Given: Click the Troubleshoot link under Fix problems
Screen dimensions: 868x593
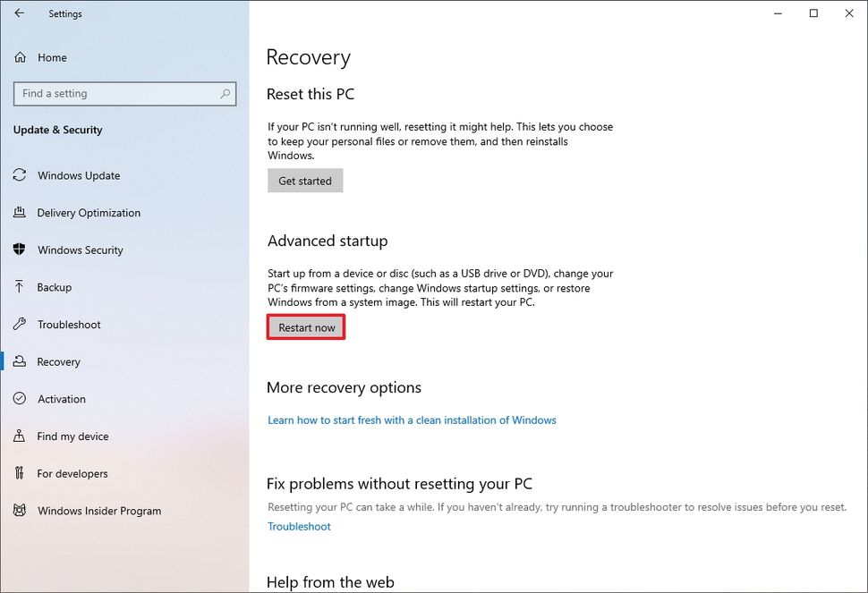Looking at the screenshot, I should 299,527.
